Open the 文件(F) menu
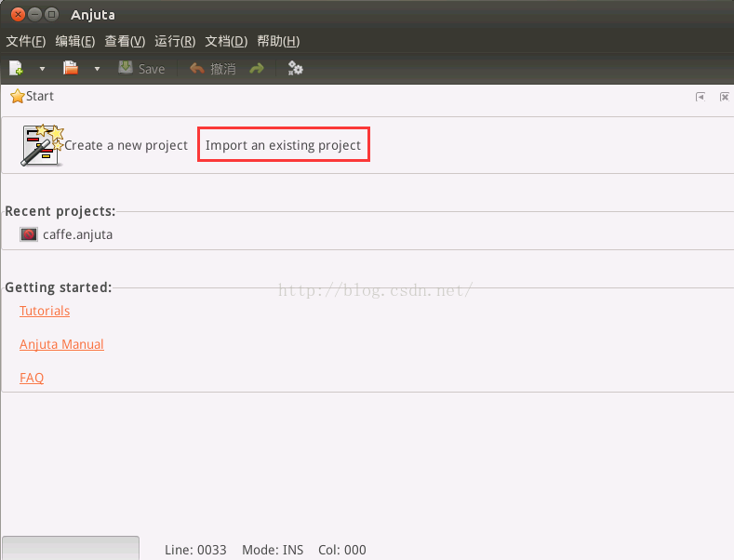Image resolution: width=734 pixels, height=560 pixels. (26, 41)
